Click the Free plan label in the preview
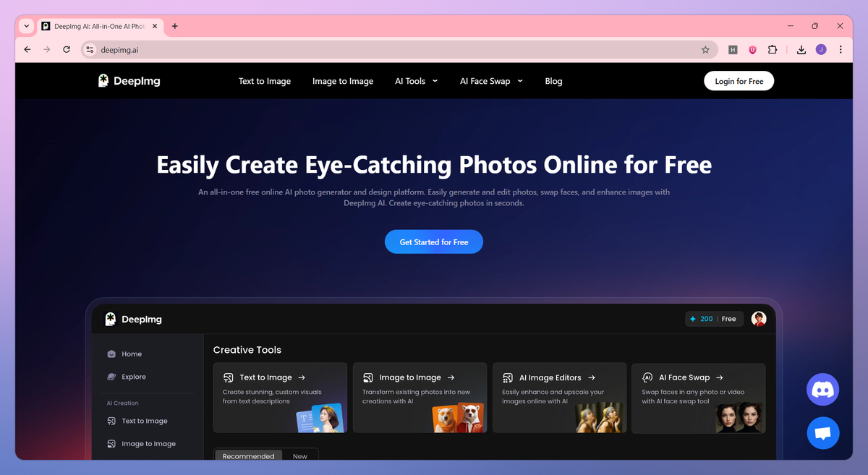The image size is (868, 475). [728, 319]
